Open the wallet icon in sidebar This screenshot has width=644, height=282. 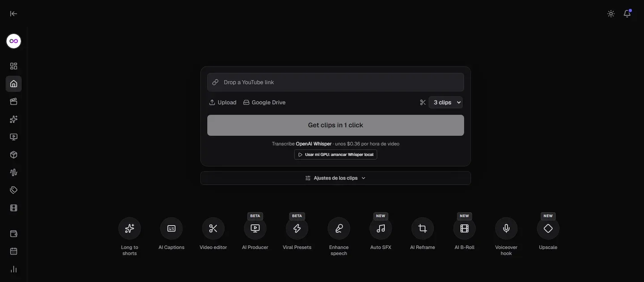[x=13, y=234]
